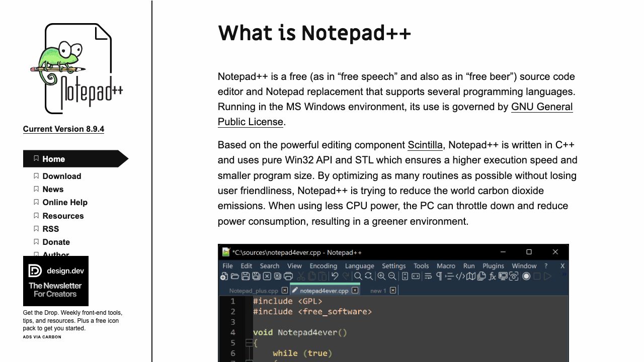Open the Tools menu

pyautogui.click(x=421, y=266)
